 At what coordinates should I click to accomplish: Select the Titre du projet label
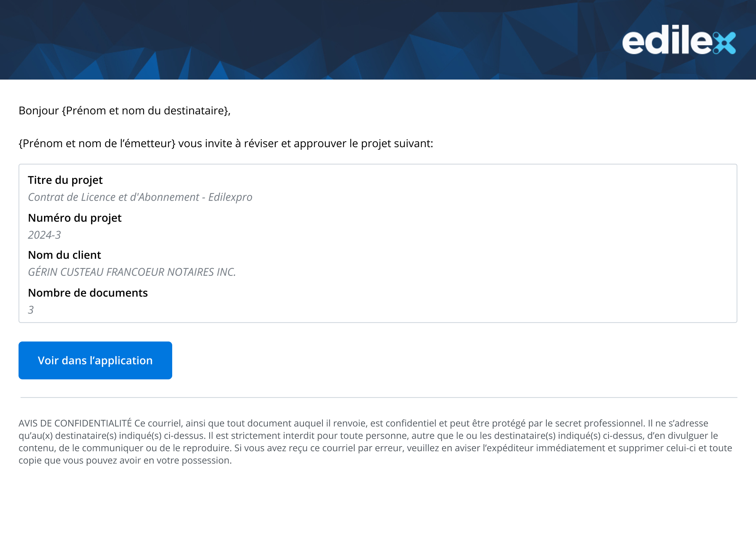click(x=65, y=180)
